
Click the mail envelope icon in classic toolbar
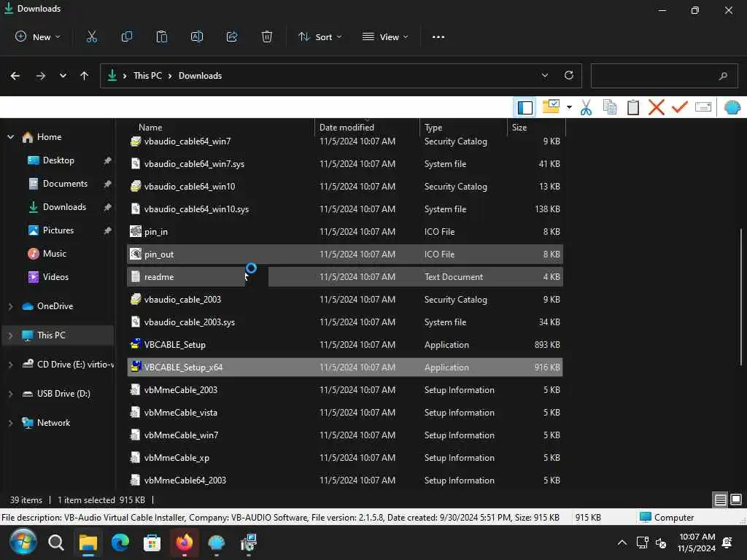pos(703,108)
